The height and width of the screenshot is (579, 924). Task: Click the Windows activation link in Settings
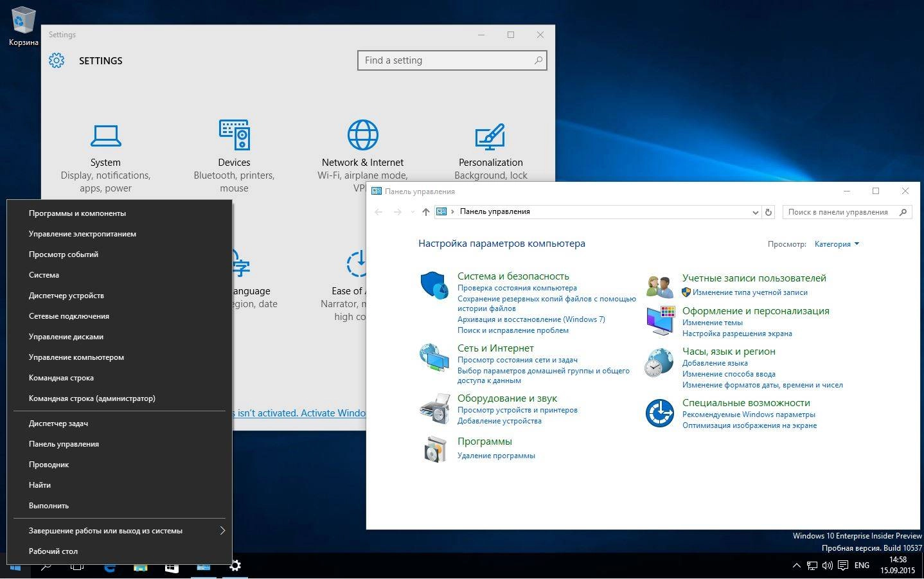(299, 413)
